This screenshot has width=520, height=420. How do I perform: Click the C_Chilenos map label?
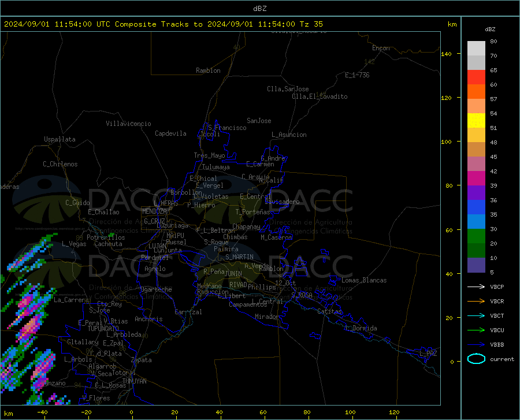point(60,164)
